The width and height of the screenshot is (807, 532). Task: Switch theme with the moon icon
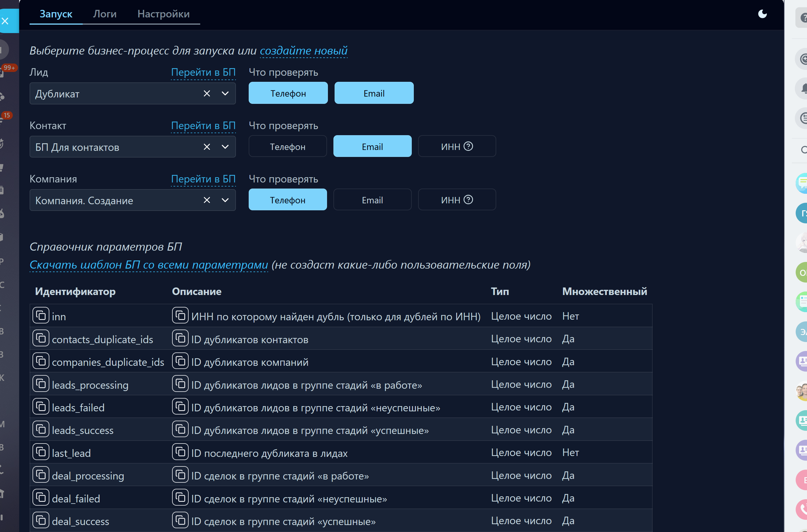[x=762, y=14]
